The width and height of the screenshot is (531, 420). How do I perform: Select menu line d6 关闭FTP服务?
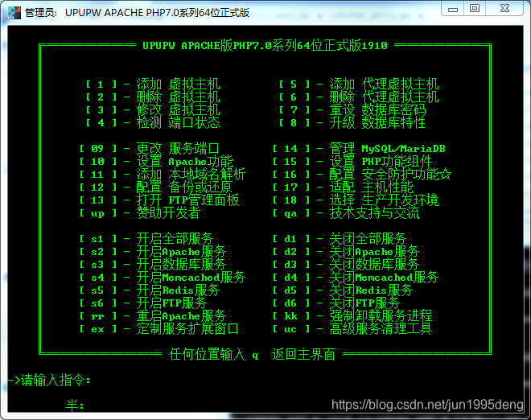[336, 303]
